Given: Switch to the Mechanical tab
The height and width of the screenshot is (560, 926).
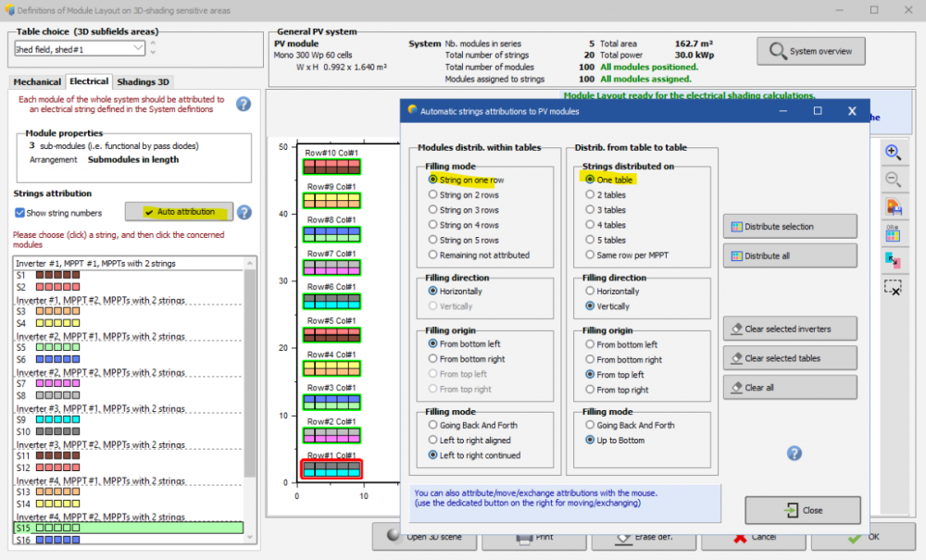Looking at the screenshot, I should point(37,82).
